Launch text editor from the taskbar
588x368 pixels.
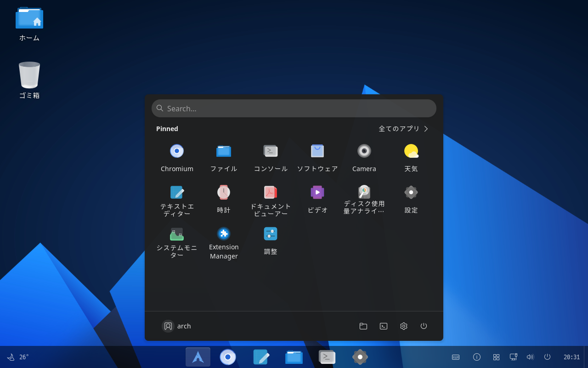pyautogui.click(x=261, y=357)
